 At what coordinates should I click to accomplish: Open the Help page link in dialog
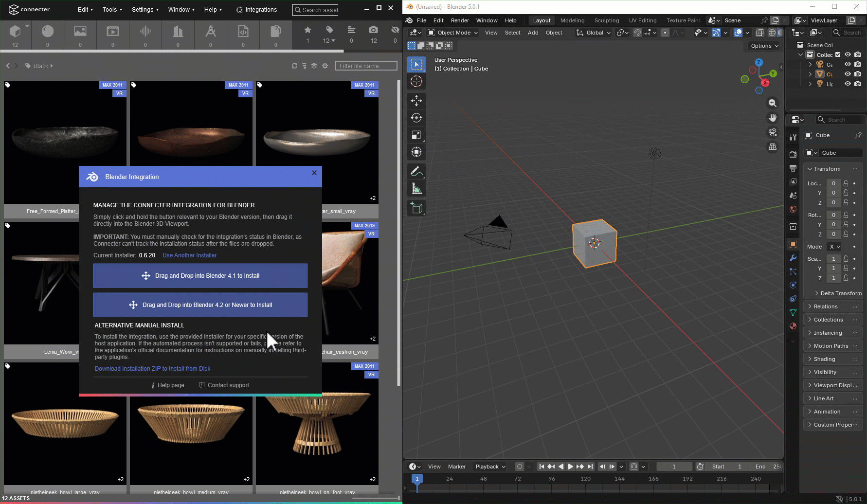168,385
